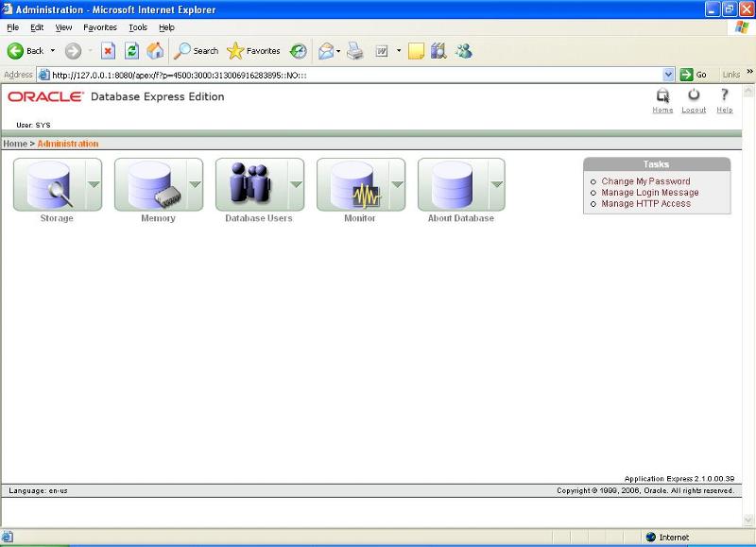Go back with the browser Back button
The image size is (756, 547).
click(26, 51)
